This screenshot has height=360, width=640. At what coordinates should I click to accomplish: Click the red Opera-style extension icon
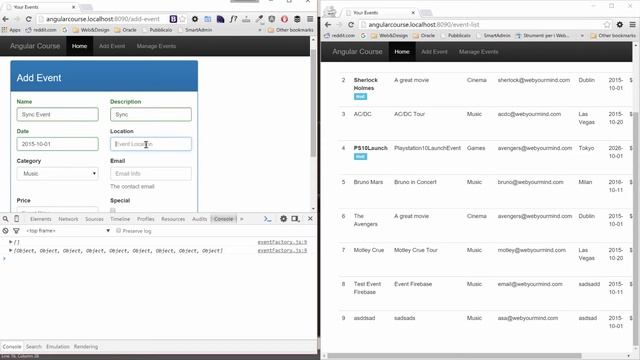click(284, 19)
